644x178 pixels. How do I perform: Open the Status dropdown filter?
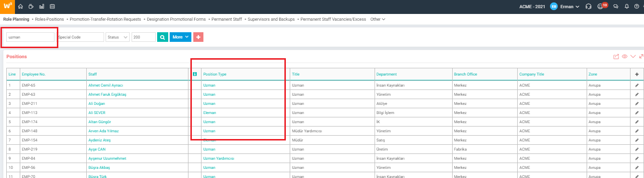point(118,37)
